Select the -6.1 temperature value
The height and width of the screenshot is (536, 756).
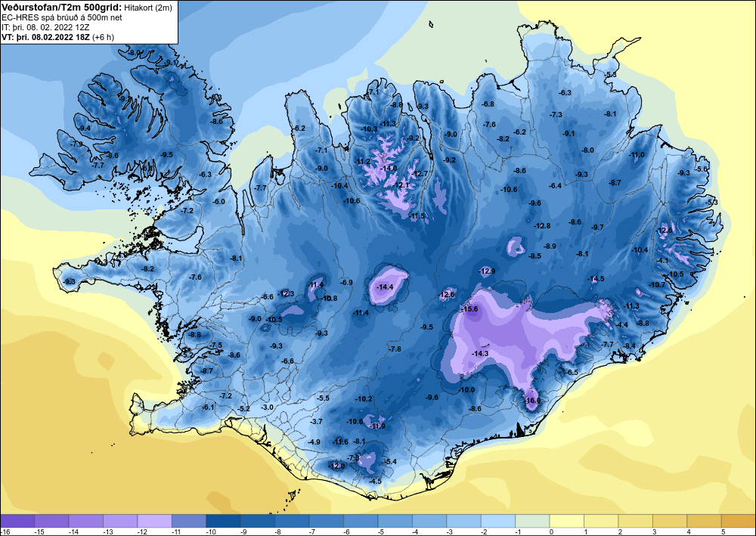208,407
